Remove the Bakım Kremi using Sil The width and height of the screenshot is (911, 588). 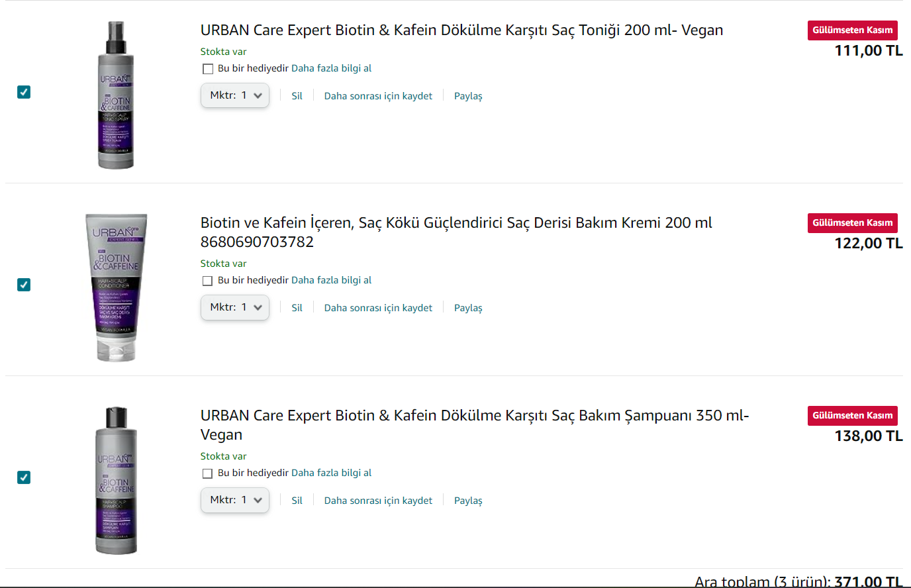tap(297, 308)
